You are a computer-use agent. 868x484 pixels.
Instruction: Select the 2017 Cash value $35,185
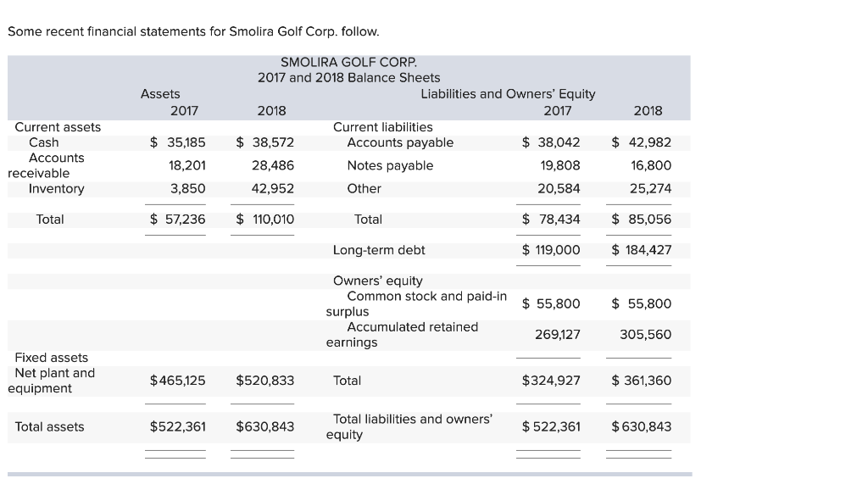pos(177,142)
